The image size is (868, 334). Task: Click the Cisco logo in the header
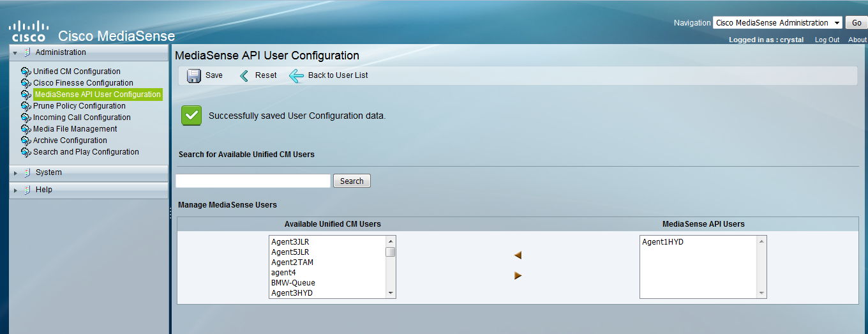click(28, 31)
